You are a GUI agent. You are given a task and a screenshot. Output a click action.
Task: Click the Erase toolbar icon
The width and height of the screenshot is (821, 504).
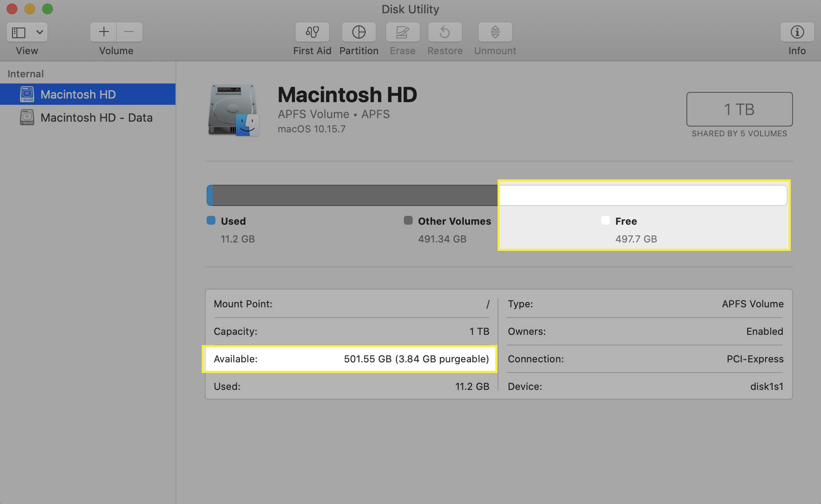[403, 32]
